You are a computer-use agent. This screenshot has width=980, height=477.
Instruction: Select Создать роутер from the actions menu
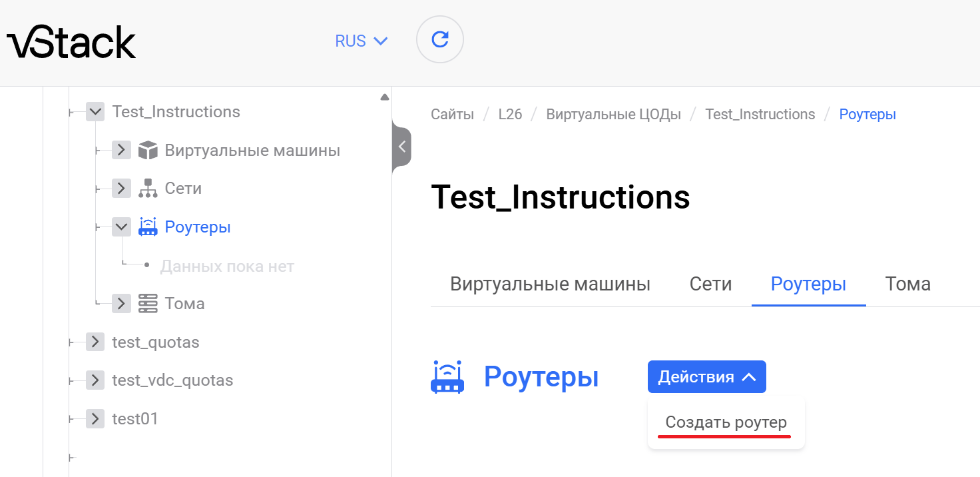[x=726, y=422]
